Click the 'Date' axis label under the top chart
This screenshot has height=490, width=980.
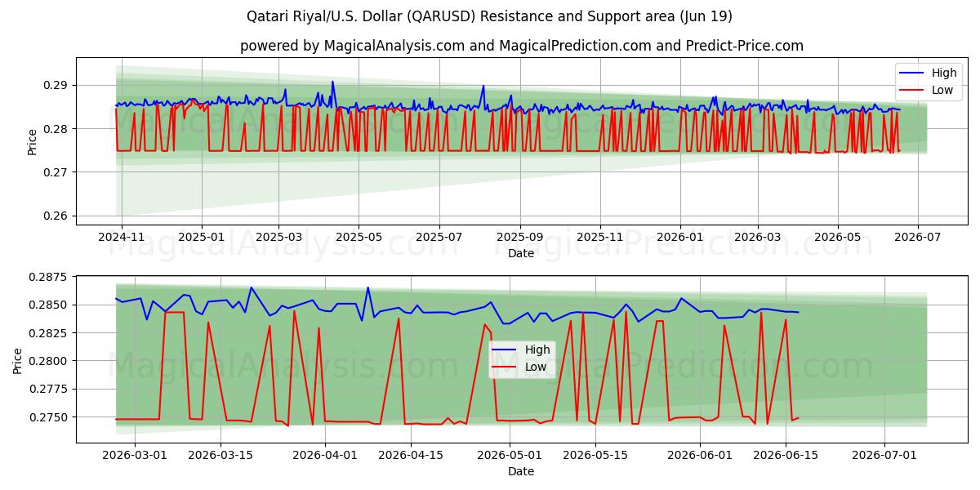point(521,253)
